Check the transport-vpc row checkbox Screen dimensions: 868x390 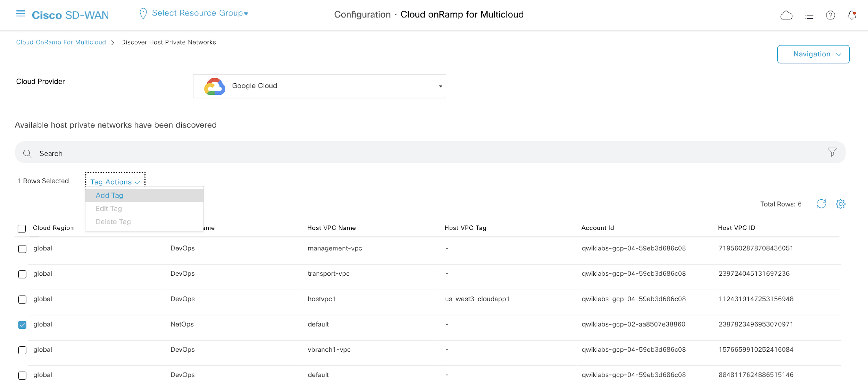22,274
